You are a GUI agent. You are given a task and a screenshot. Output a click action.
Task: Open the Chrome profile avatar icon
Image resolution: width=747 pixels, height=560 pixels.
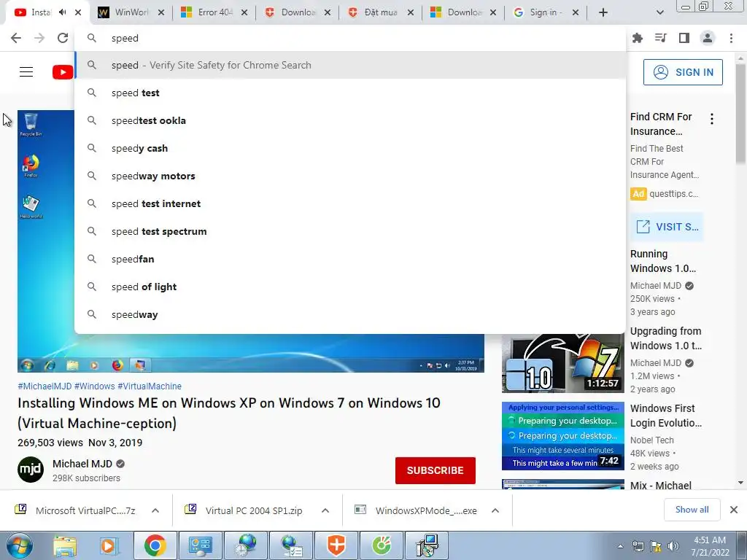pos(708,38)
